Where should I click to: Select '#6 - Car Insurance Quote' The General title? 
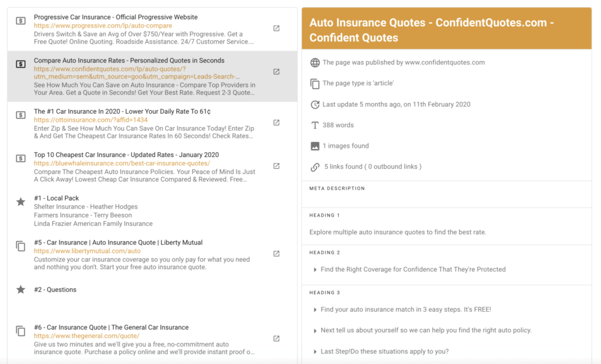111,327
